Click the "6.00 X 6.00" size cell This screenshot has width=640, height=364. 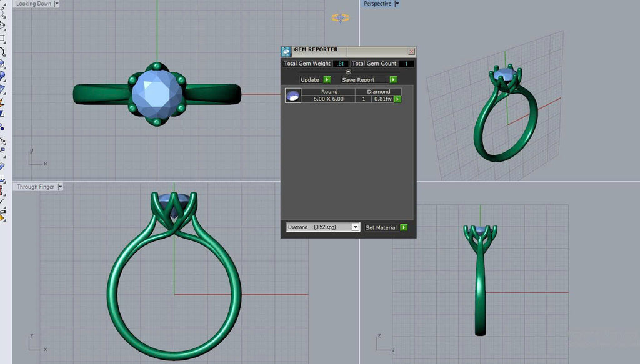(x=328, y=99)
